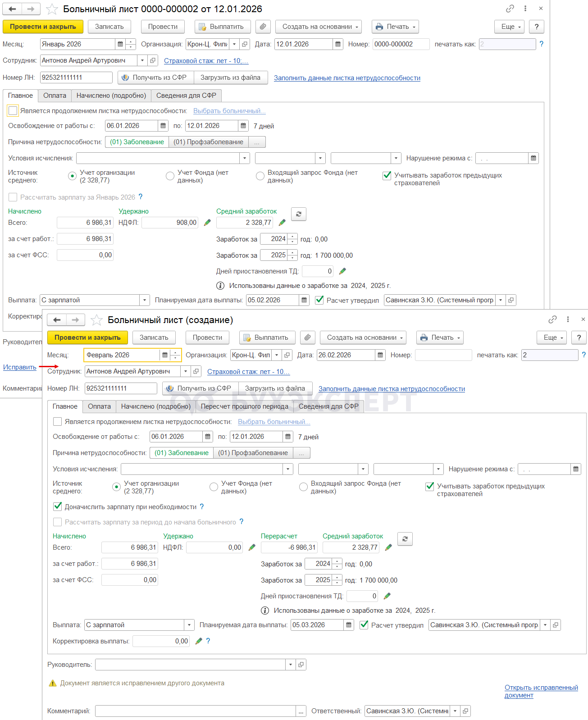
Task: Open Условия исчисления first dropdown in top window
Action: pos(245,158)
